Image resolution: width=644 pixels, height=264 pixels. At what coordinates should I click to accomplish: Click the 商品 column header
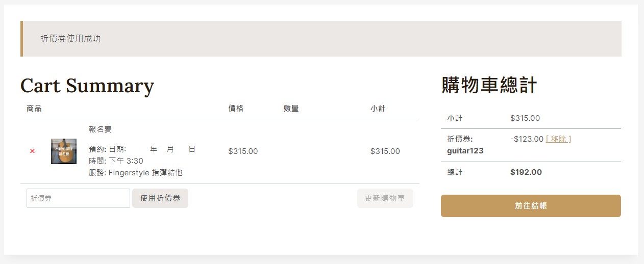click(34, 109)
